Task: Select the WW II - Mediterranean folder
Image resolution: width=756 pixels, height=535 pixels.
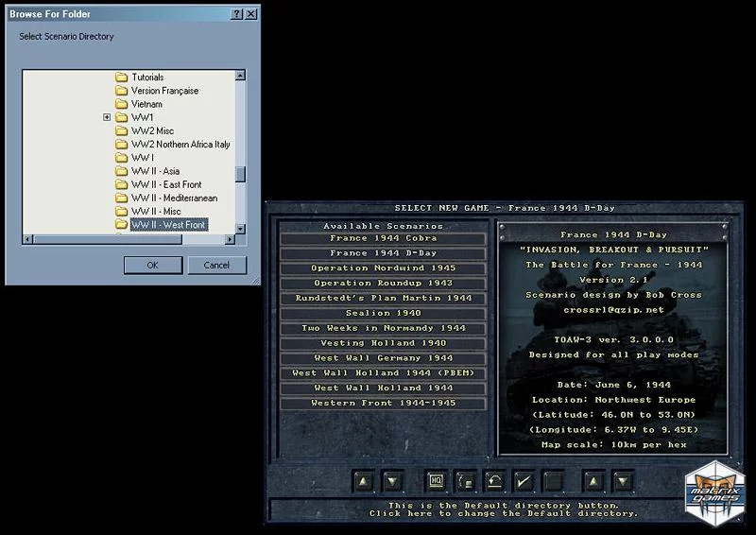Action: (174, 198)
